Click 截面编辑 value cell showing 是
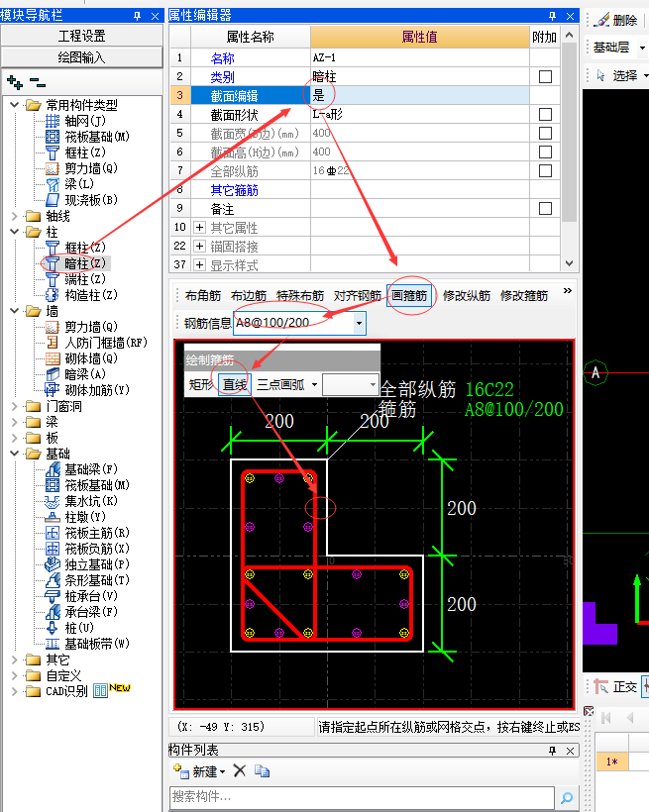 click(419, 95)
